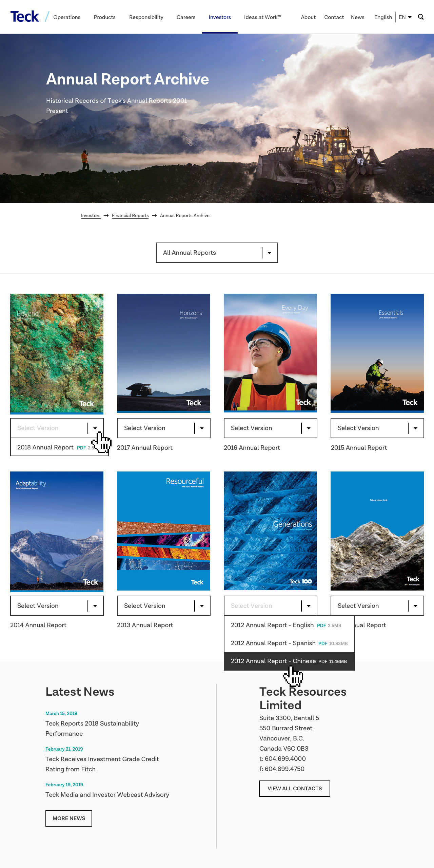This screenshot has height=868, width=434.
Task: Click the Investors breadcrumb link
Action: coord(91,216)
